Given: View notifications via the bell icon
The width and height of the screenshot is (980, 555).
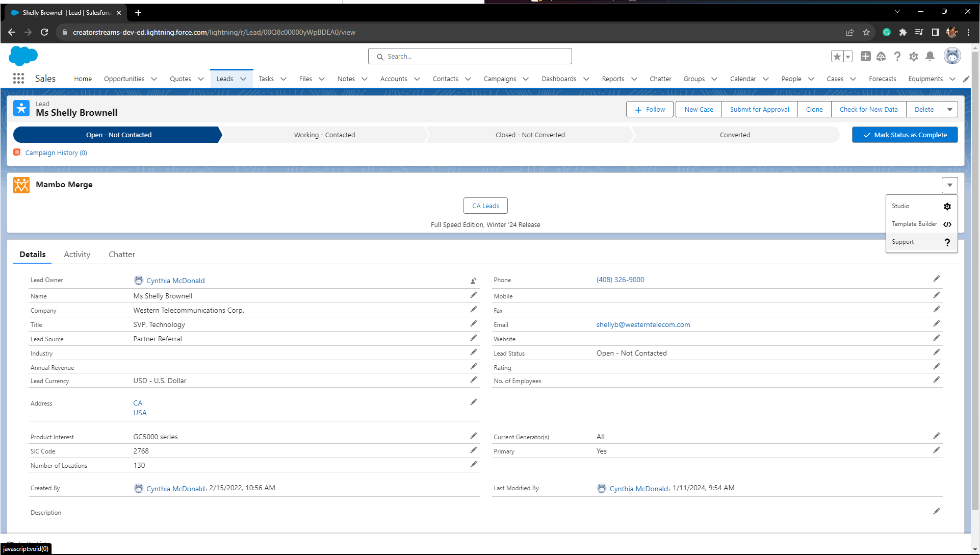Looking at the screenshot, I should (x=930, y=57).
